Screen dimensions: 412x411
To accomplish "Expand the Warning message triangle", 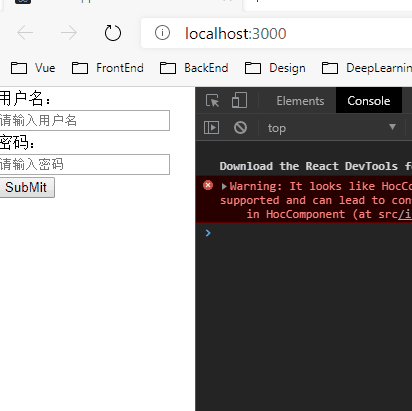I will (224, 186).
